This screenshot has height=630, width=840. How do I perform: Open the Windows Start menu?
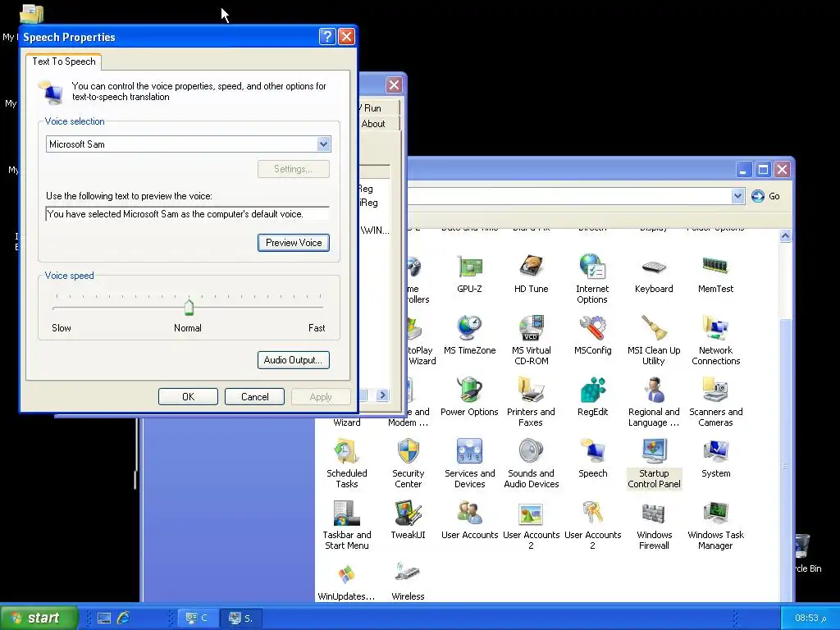39,618
